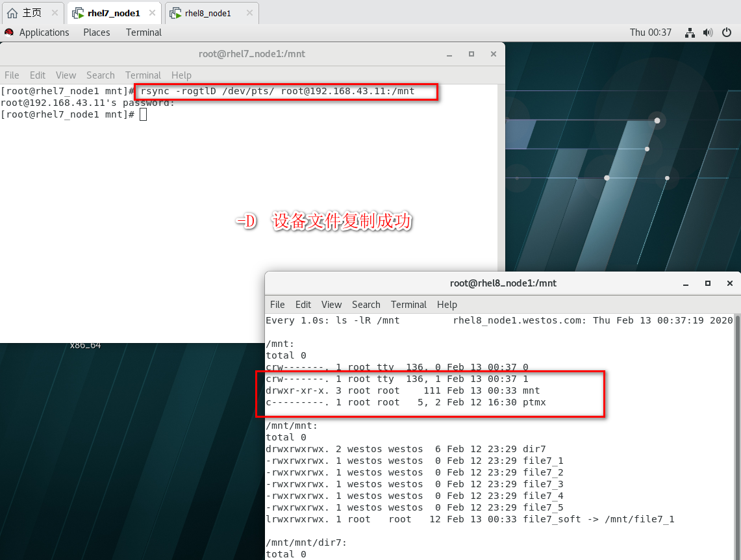Close the rhel8_node1 tab
This screenshot has width=741, height=560.
pyautogui.click(x=249, y=13)
